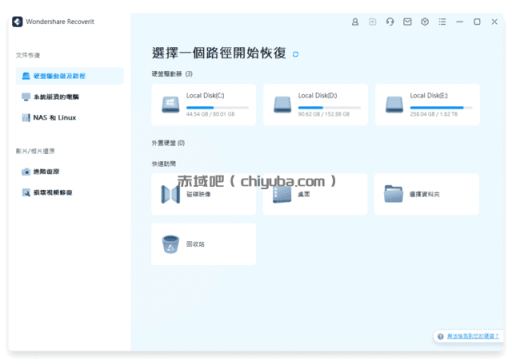This screenshot has height=364, width=512.
Task: Open the recycle bin quick access card
Action: pyautogui.click(x=204, y=244)
